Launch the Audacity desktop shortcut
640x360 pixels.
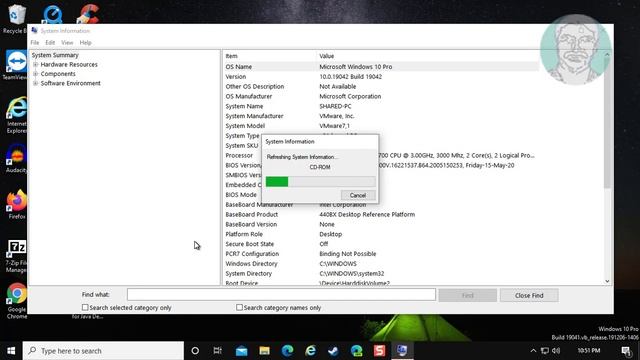[16, 159]
